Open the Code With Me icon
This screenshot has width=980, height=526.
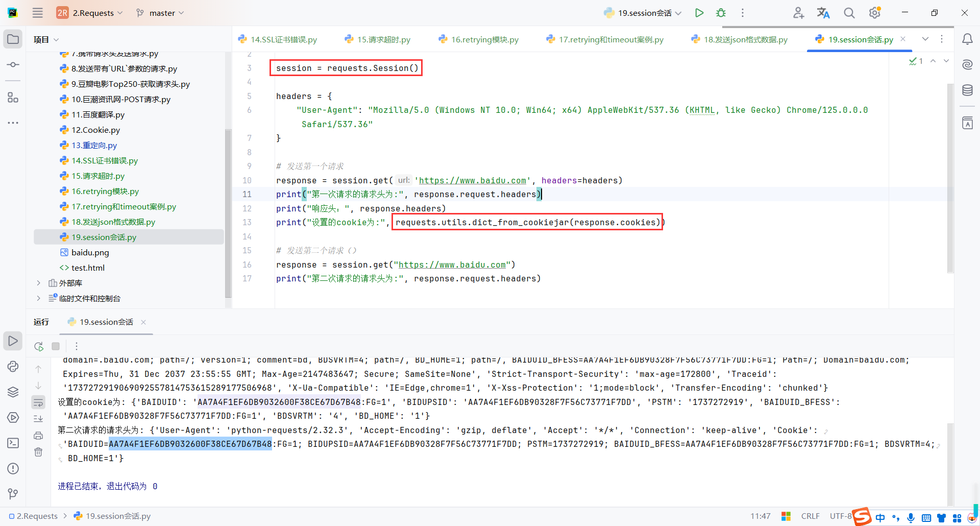tap(799, 13)
